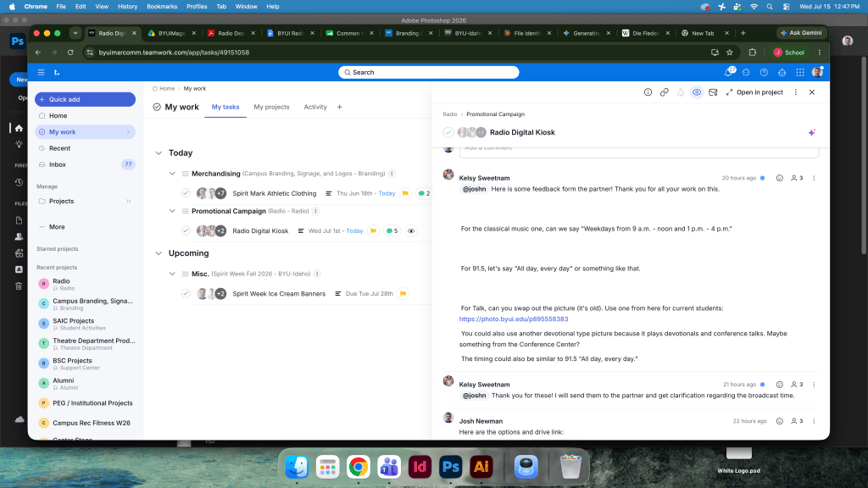Click the reminder bell icon in task panel
Image resolution: width=868 pixels, height=488 pixels.
[681, 92]
